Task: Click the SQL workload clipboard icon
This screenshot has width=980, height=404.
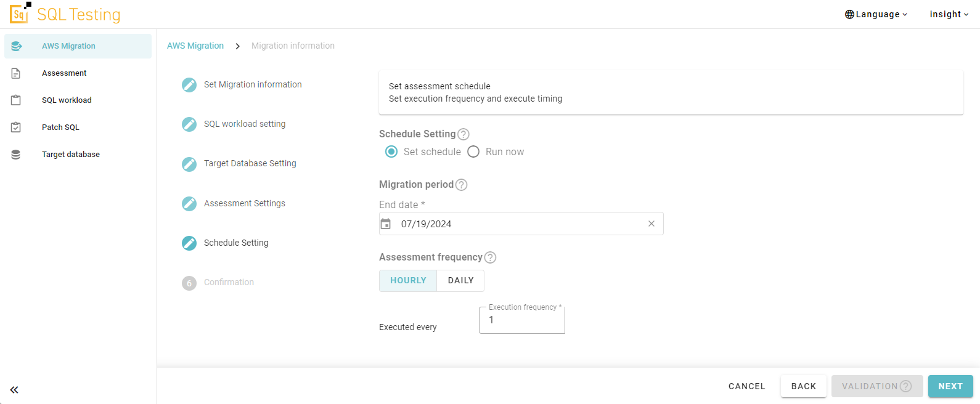Action: pyautogui.click(x=16, y=100)
